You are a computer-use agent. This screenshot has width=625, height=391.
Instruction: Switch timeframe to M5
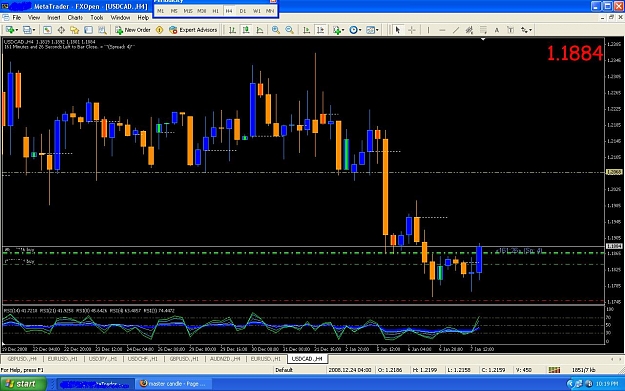pos(174,11)
